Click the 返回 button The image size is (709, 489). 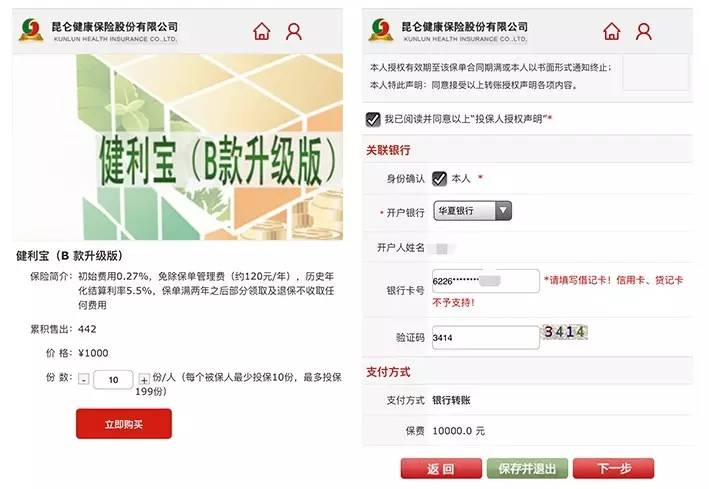point(441,469)
